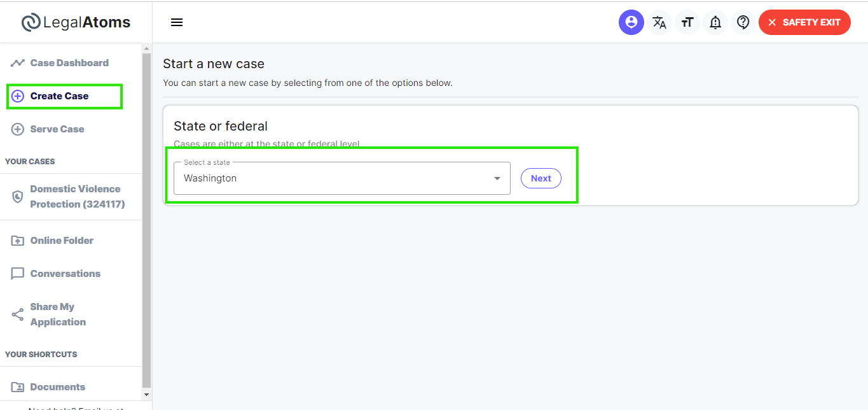Image resolution: width=868 pixels, height=410 pixels.
Task: Click the user profile avatar icon
Action: click(631, 22)
